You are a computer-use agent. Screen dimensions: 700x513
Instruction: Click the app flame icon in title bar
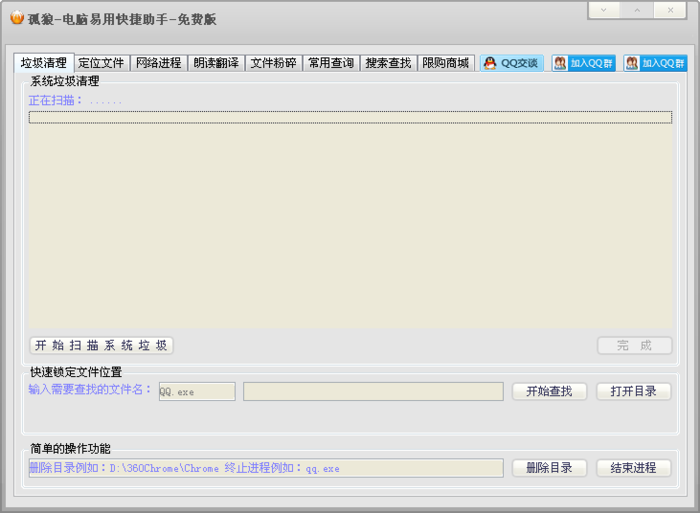click(x=17, y=18)
